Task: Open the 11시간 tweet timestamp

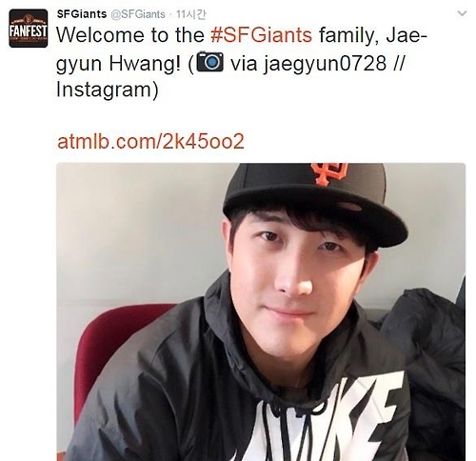Action: (191, 14)
